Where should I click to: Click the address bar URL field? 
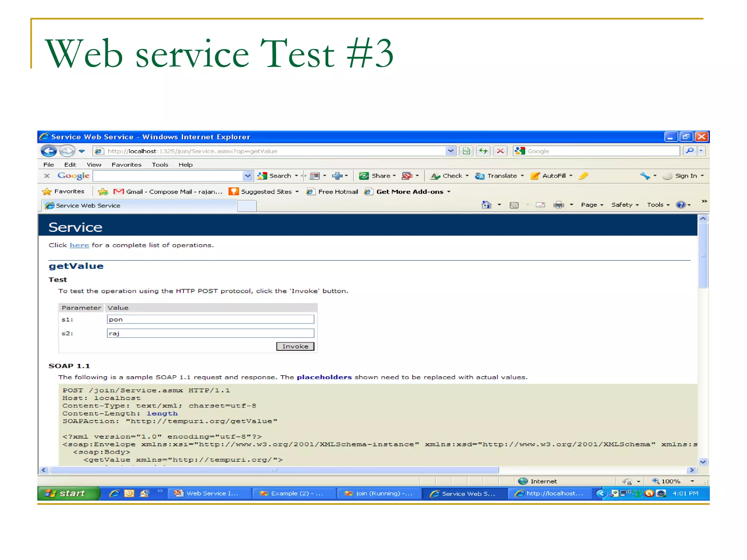(270, 151)
